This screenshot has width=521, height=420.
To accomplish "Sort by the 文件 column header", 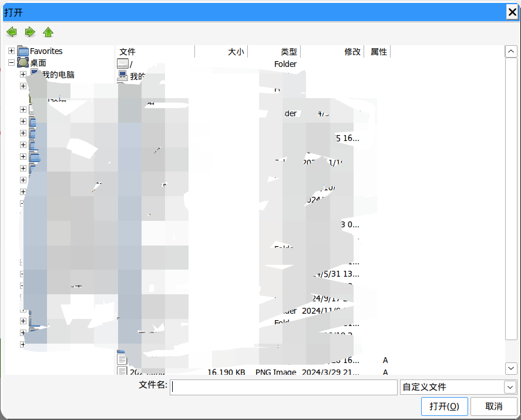I will 155,52.
